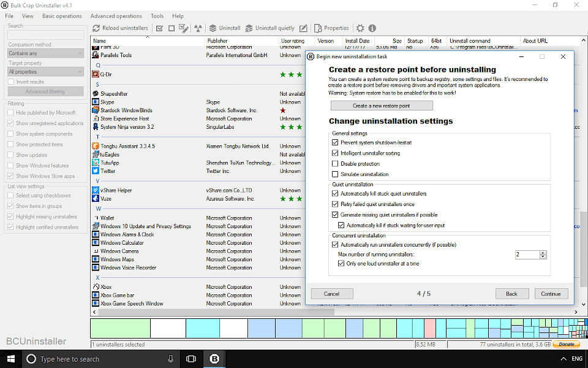Toggle Generate missing quiet uninstallers if possible
588x368 pixels.
[335, 215]
